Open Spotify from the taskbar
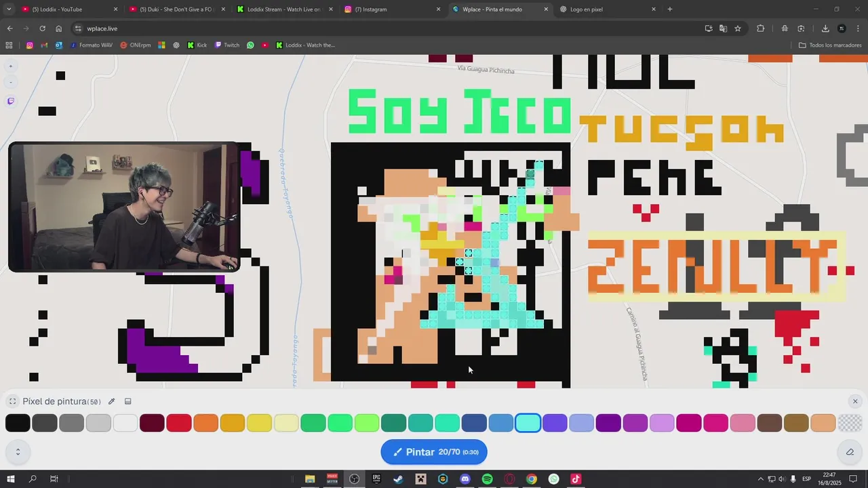The width and height of the screenshot is (868, 488). (x=487, y=479)
